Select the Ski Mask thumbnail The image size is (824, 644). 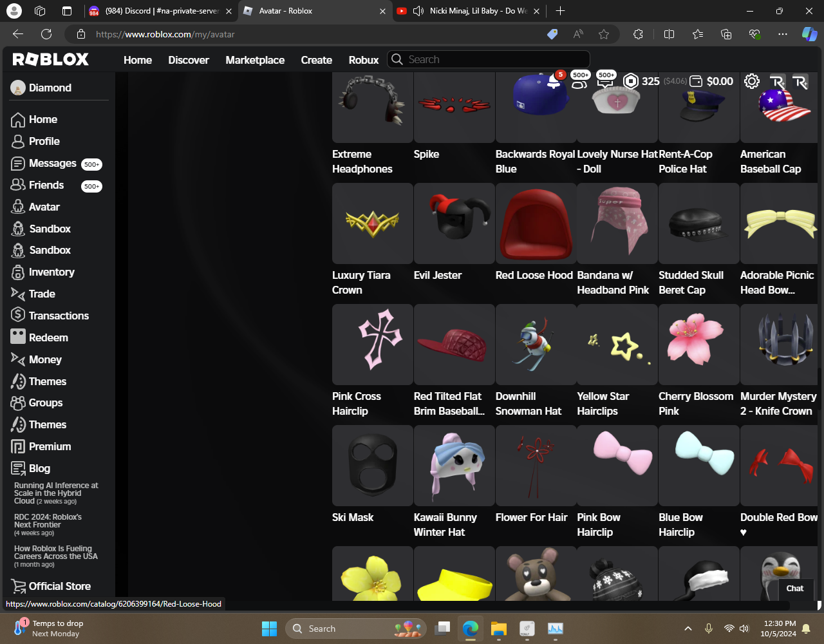point(372,466)
